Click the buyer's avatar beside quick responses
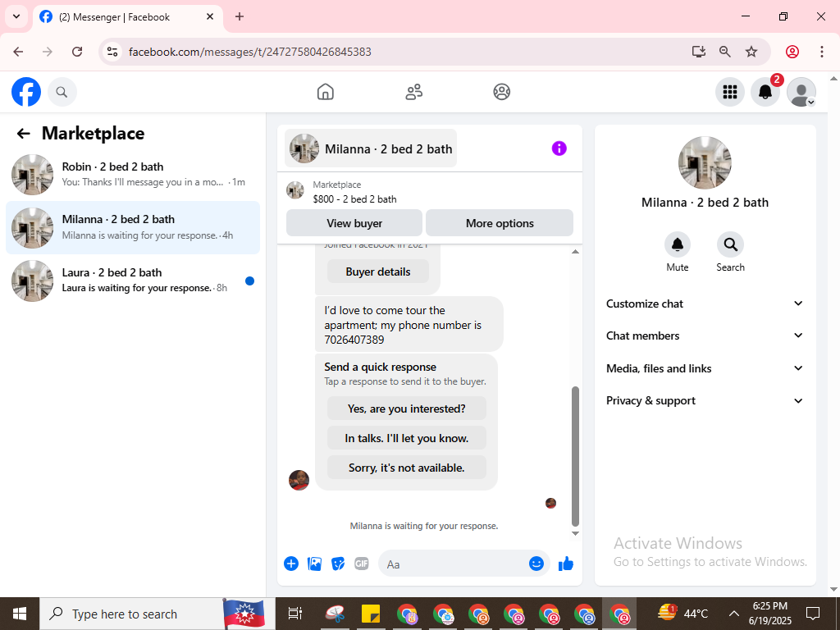The image size is (840, 630). [x=299, y=480]
